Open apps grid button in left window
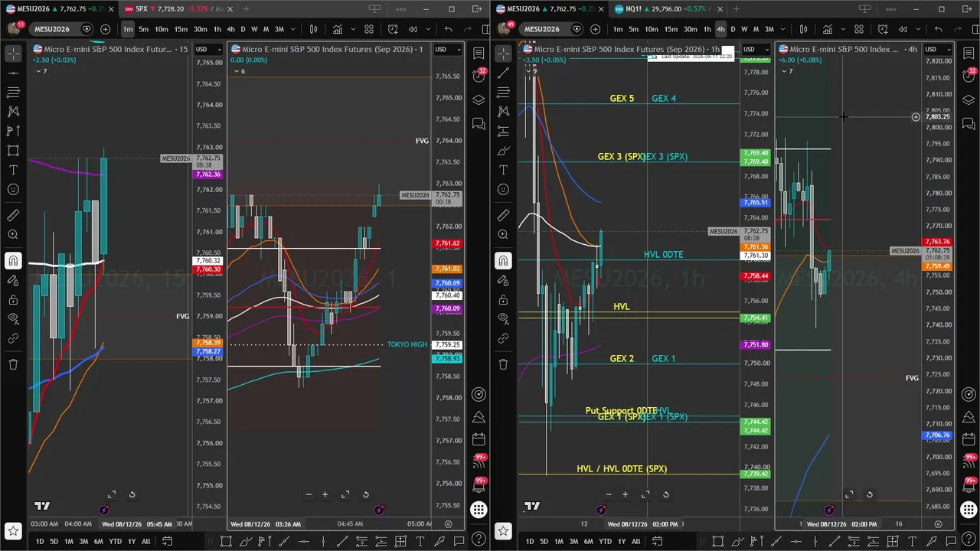 479,509
